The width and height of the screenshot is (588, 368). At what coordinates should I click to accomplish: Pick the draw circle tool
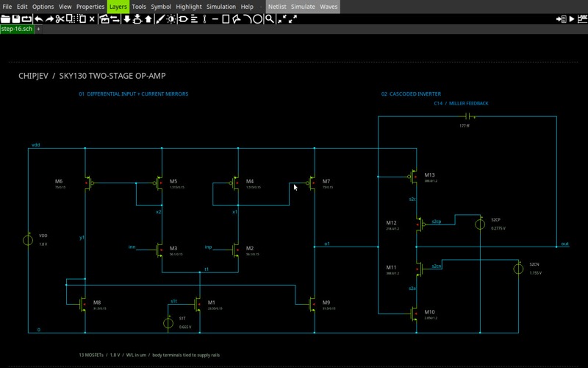pos(258,19)
